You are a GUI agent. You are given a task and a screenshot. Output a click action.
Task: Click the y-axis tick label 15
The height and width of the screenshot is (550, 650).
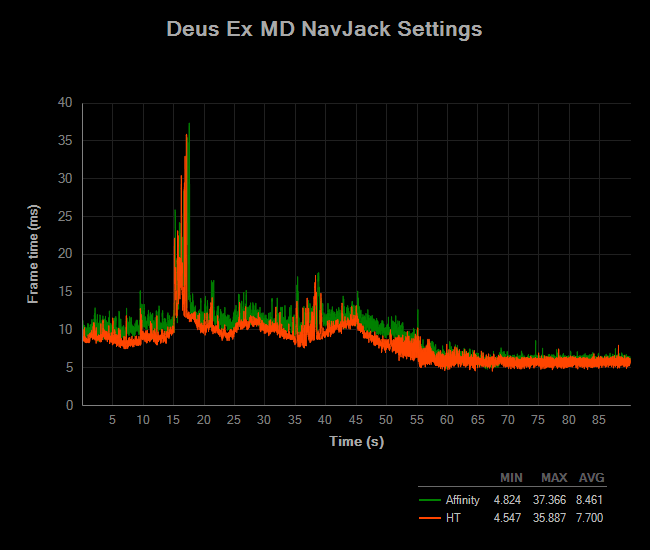[x=65, y=292]
